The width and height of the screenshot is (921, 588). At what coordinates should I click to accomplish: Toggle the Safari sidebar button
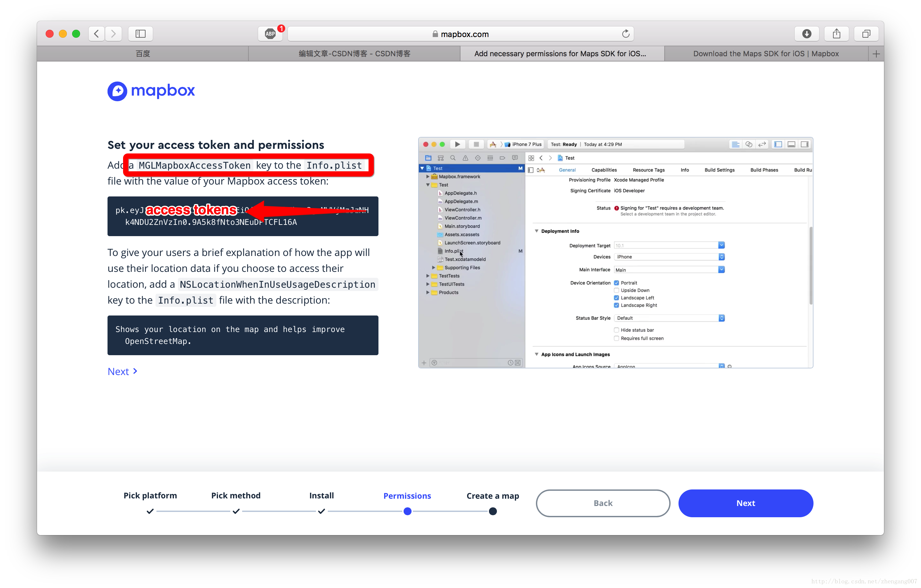[x=140, y=34]
